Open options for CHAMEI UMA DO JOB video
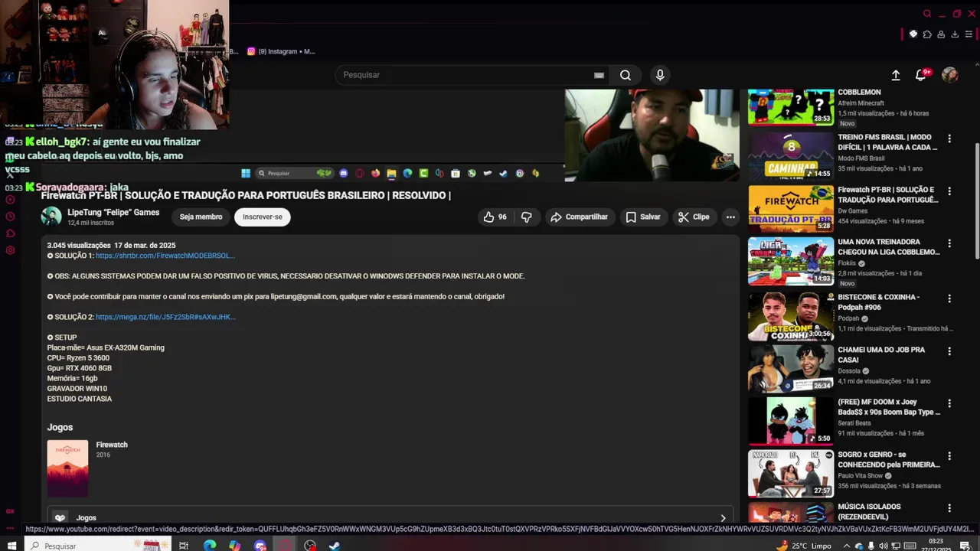980x551 pixels. point(949,351)
